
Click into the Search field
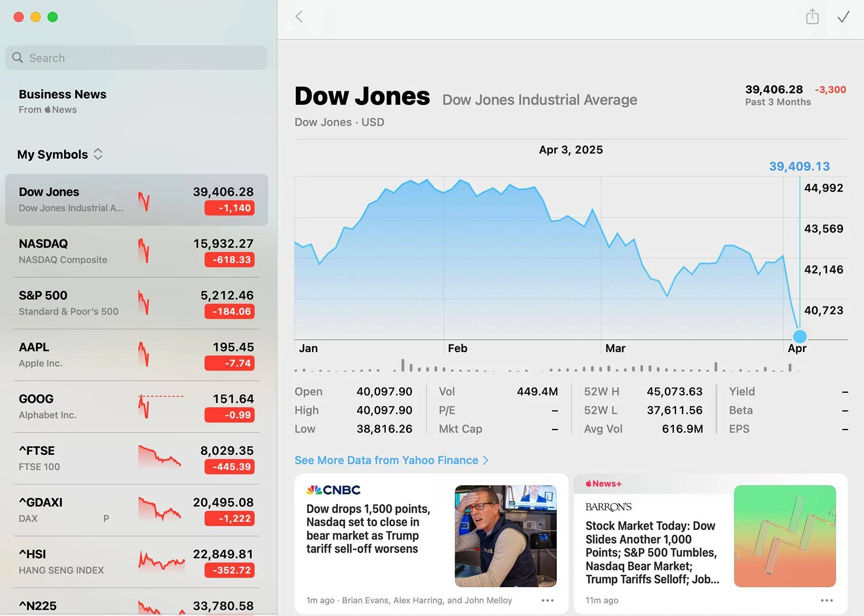tap(137, 58)
